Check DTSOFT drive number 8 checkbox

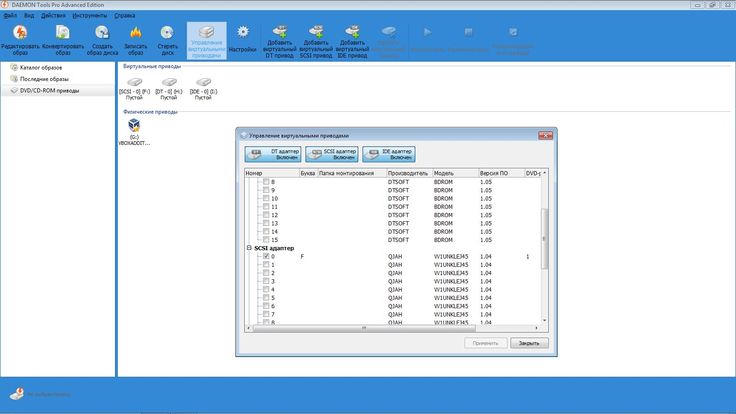click(266, 182)
